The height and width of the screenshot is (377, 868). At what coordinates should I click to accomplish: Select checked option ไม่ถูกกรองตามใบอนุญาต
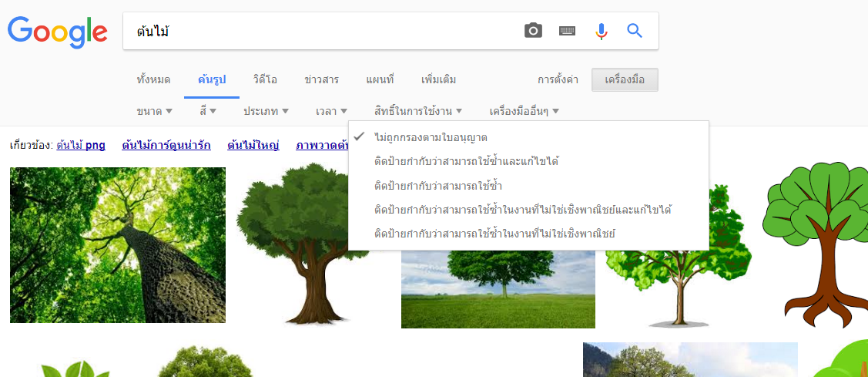[431, 137]
